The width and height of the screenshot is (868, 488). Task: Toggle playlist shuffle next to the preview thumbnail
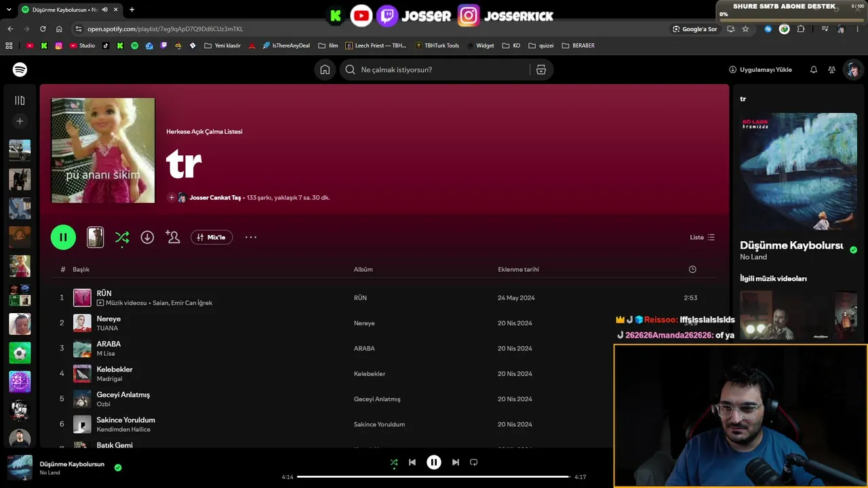coord(122,237)
